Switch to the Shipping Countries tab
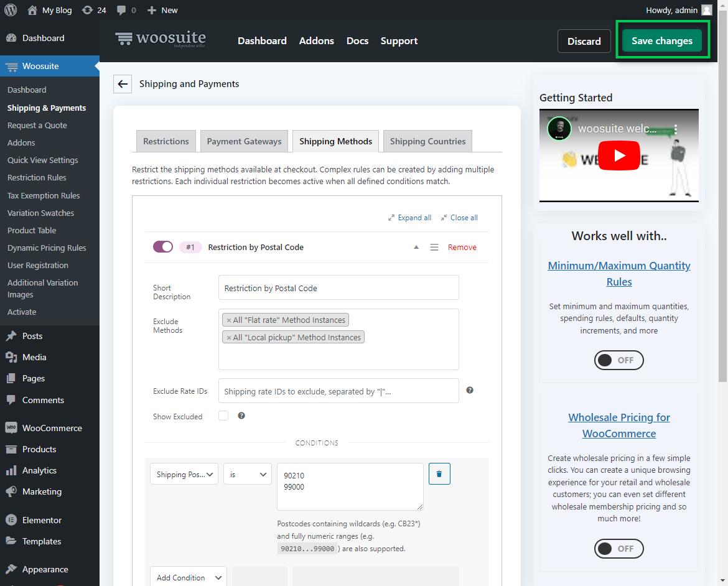The image size is (728, 586). point(427,141)
